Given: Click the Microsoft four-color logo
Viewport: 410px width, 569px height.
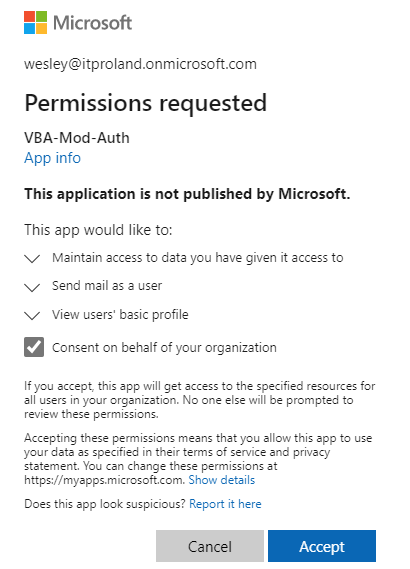Looking at the screenshot, I should point(35,22).
